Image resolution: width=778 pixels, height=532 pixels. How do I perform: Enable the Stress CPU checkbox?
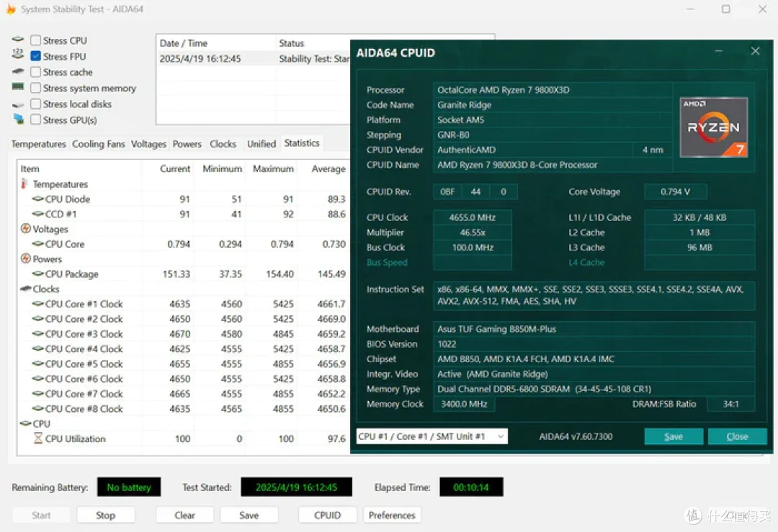pyautogui.click(x=35, y=40)
